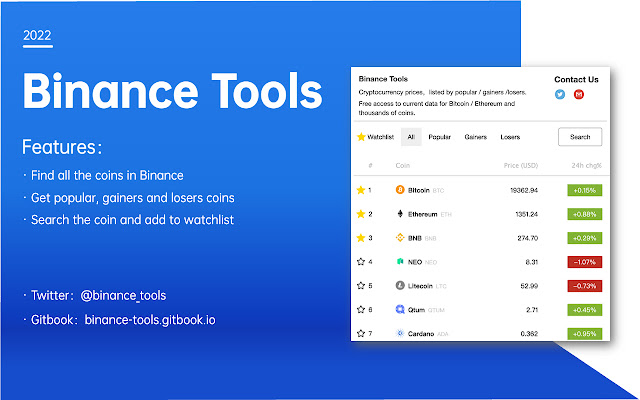Click the @binance_tools Twitter handle

click(x=123, y=296)
